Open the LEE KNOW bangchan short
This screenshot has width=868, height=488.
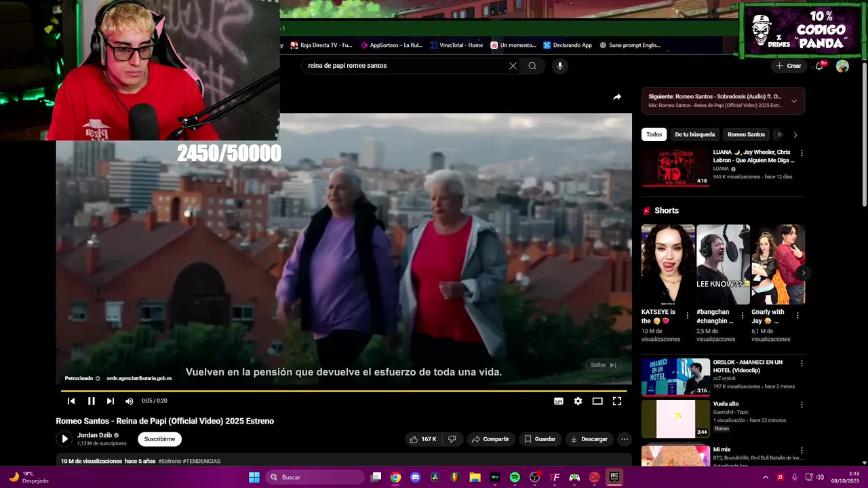(x=723, y=264)
